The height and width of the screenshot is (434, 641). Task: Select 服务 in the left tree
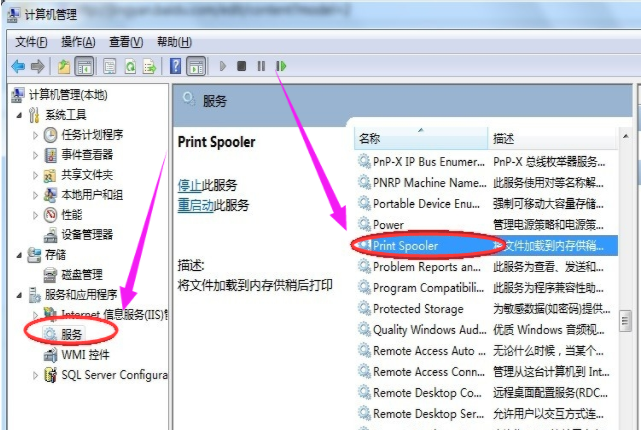pyautogui.click(x=72, y=335)
